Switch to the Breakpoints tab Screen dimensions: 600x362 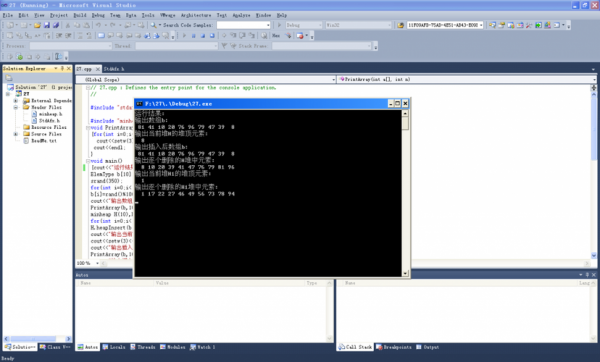pyautogui.click(x=394, y=347)
